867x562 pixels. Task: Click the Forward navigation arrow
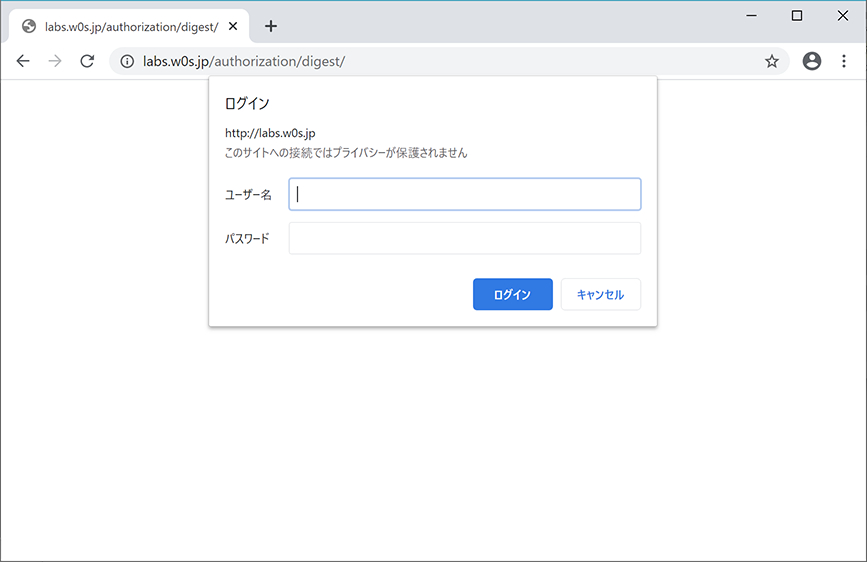[x=55, y=61]
